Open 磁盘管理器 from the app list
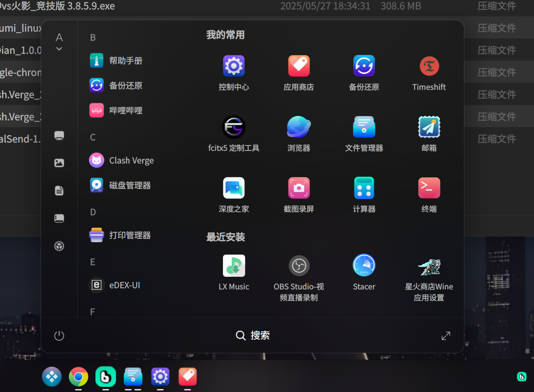 [120, 185]
